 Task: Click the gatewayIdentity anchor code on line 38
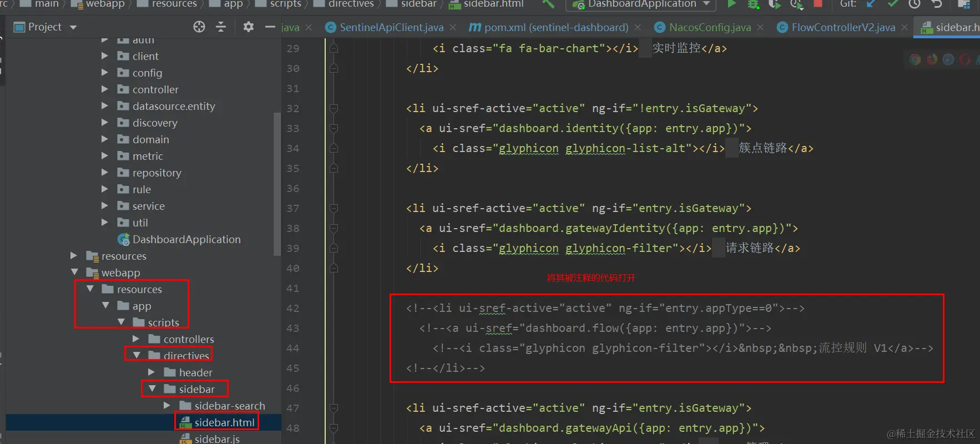point(609,228)
